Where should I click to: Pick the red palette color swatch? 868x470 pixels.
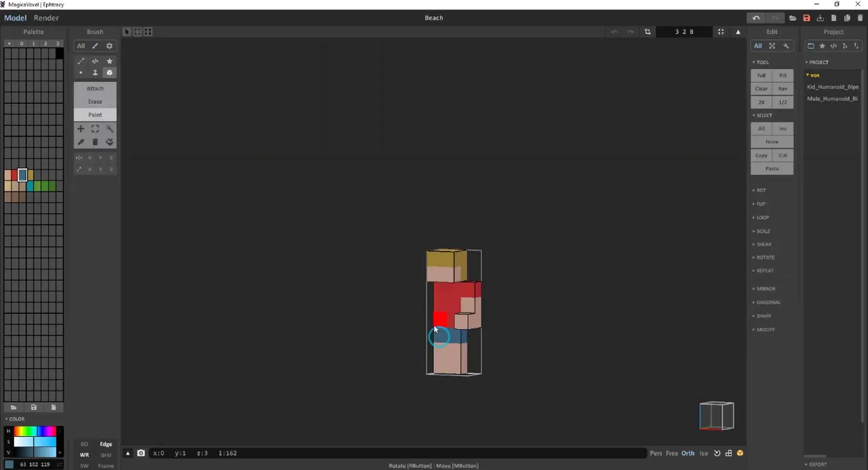pos(14,175)
